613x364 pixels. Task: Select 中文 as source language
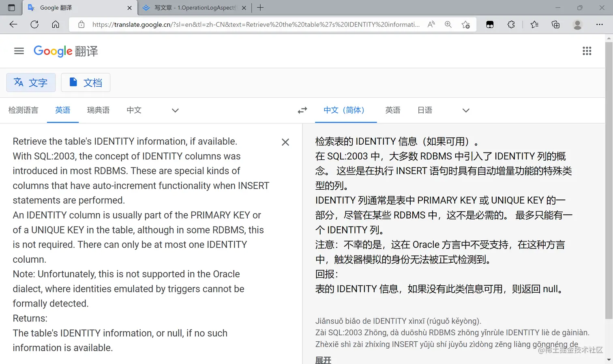(134, 110)
